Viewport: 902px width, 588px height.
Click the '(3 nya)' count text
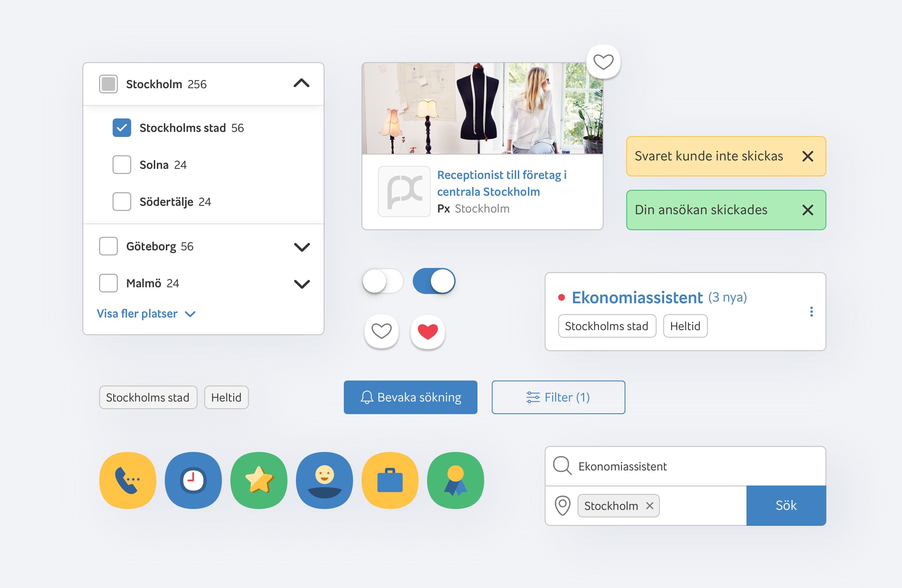click(x=728, y=297)
